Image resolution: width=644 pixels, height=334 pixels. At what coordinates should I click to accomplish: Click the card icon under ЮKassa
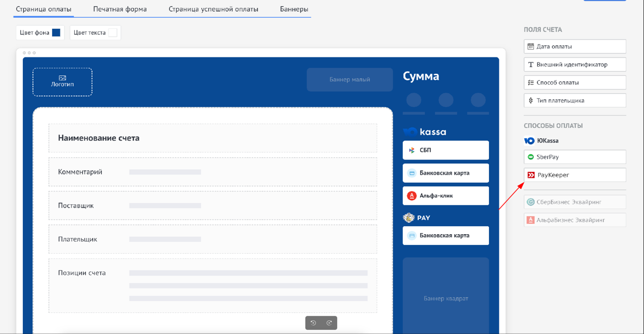(411, 173)
